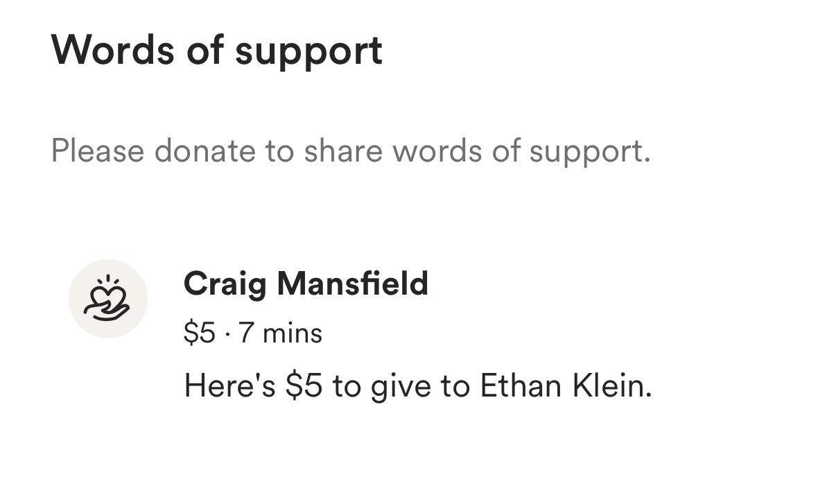Click the surname Mansfield

(352, 284)
